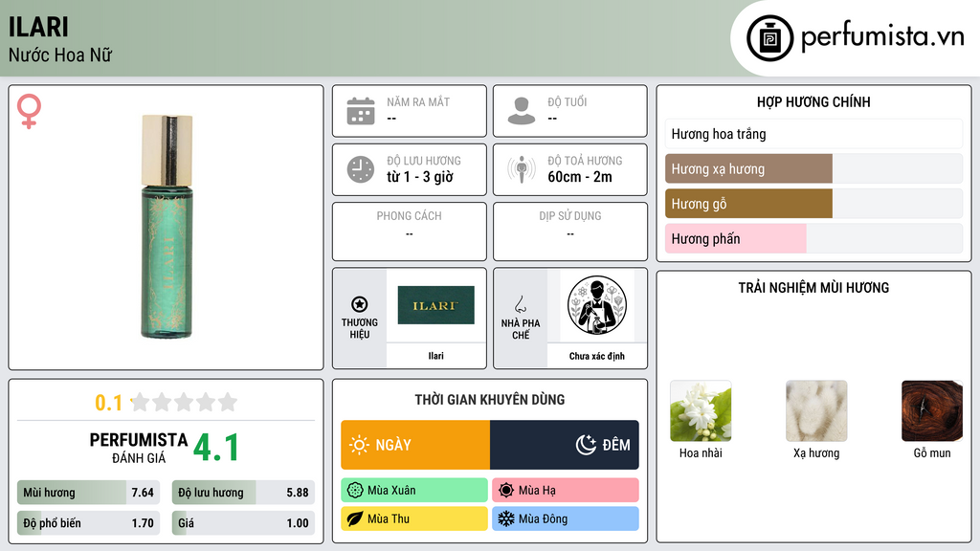Click the flower icon beside Mùa Xuân
Viewport: 980px width, 551px height.
tap(355, 491)
